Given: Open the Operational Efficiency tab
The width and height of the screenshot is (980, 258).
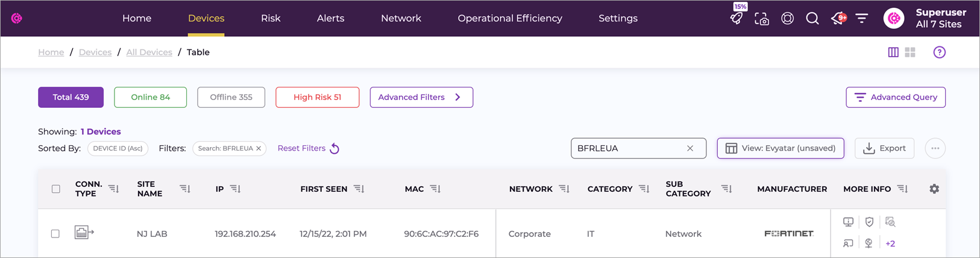Looking at the screenshot, I should coord(510,18).
